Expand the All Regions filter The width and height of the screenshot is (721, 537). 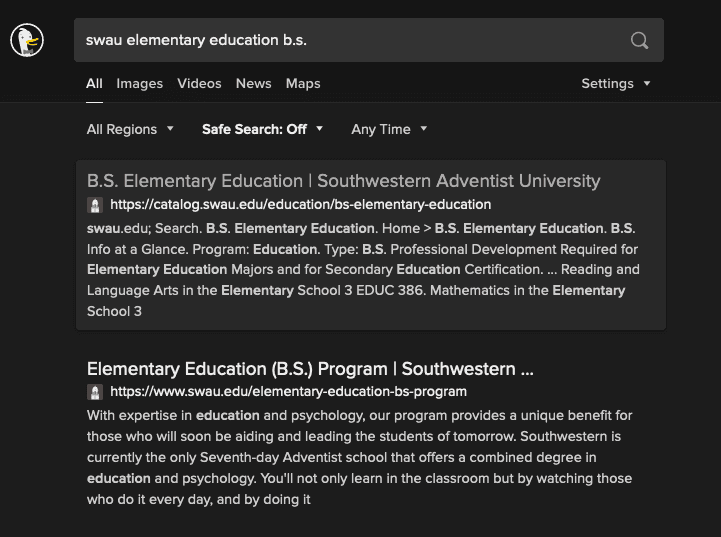(130, 129)
